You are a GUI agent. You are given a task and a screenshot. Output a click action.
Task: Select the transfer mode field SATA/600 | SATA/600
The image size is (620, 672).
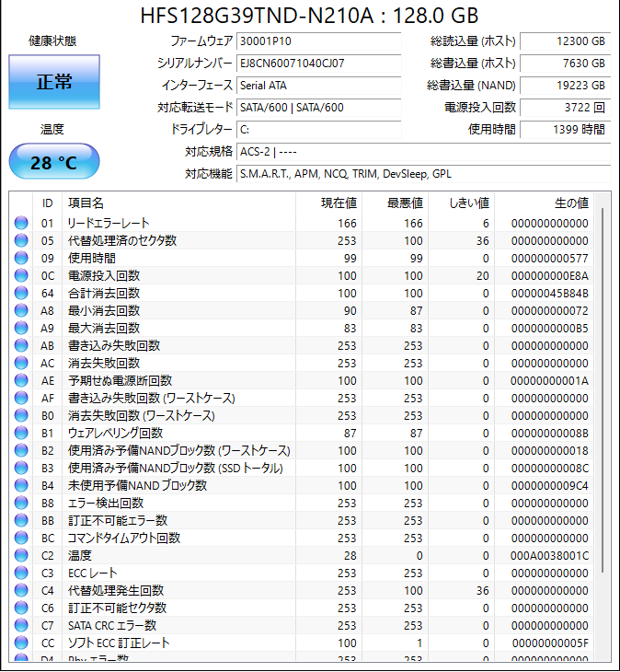(x=318, y=108)
